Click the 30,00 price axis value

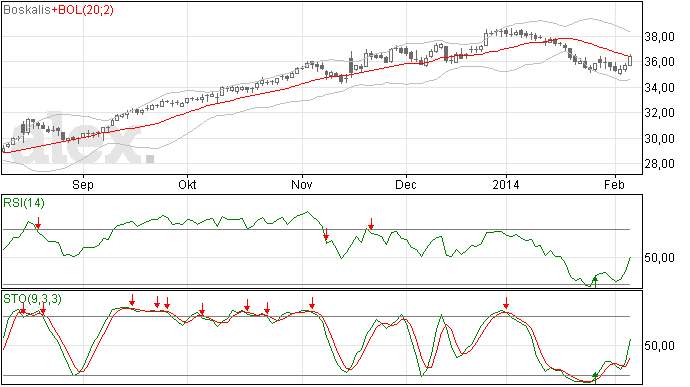point(659,139)
